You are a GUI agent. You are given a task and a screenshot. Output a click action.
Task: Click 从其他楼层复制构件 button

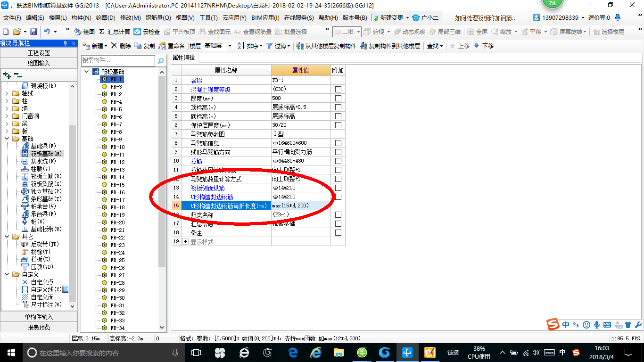[326, 46]
